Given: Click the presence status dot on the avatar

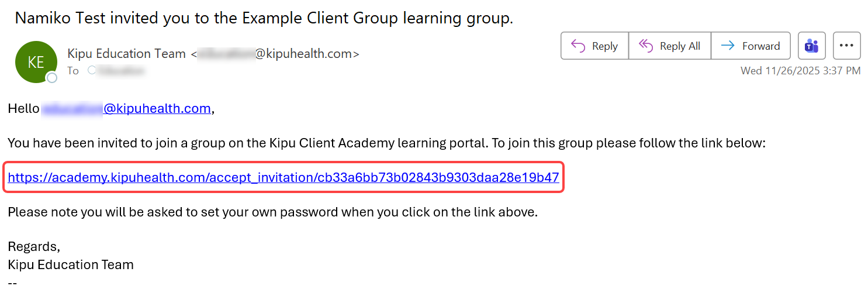Looking at the screenshot, I should tap(52, 77).
